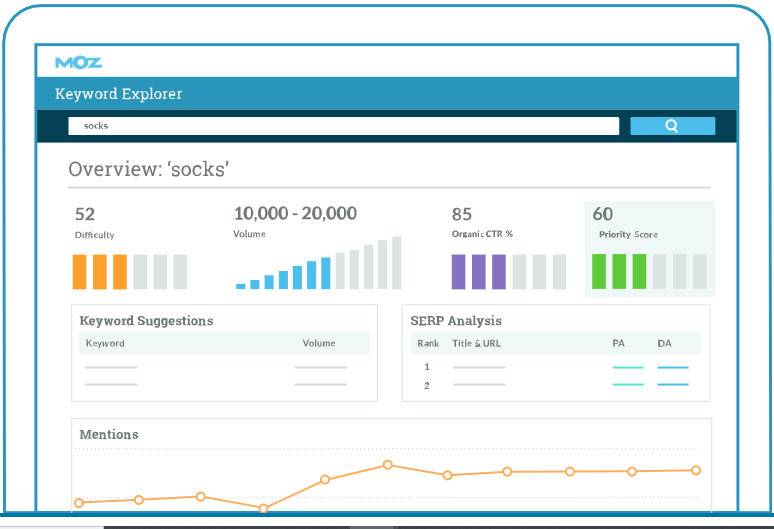Click the Mentions section heading
The width and height of the screenshot is (774, 529).
(109, 435)
